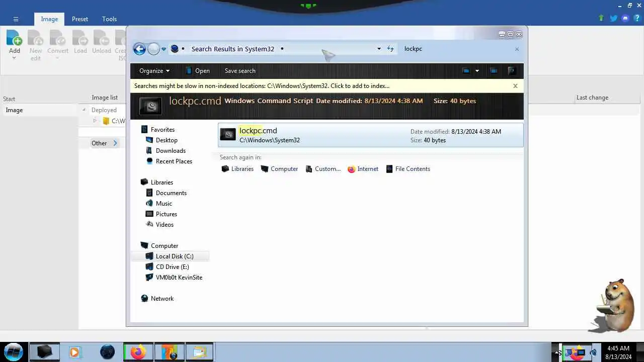Image resolution: width=644 pixels, height=362 pixels.
Task: Switch to the Preset ribbon tab
Action: pyautogui.click(x=80, y=19)
